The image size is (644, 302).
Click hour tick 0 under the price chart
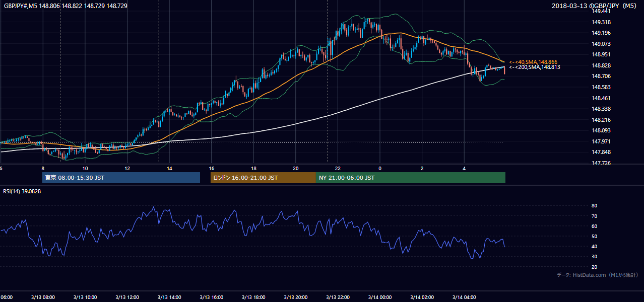click(x=380, y=169)
